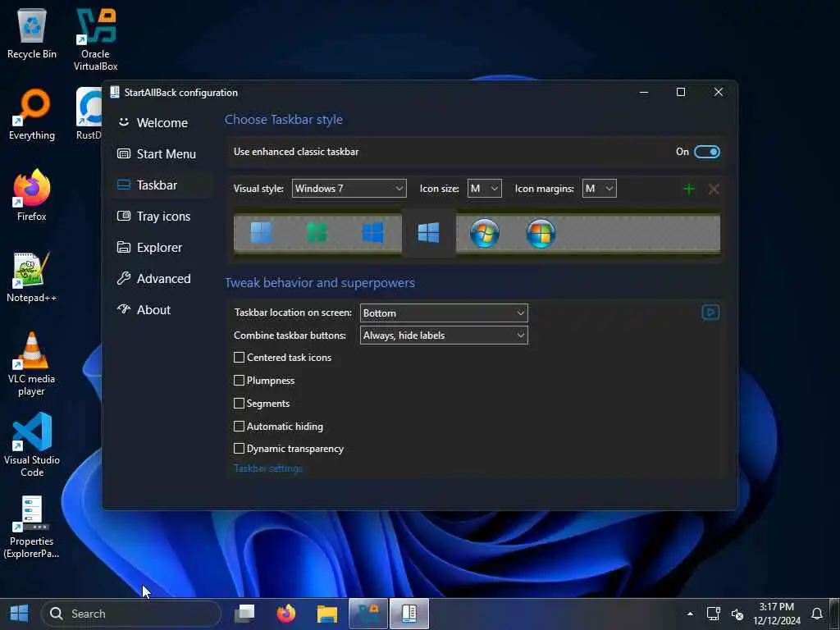This screenshot has height=630, width=840.
Task: Enable the Plumpness checkbox
Action: click(239, 381)
